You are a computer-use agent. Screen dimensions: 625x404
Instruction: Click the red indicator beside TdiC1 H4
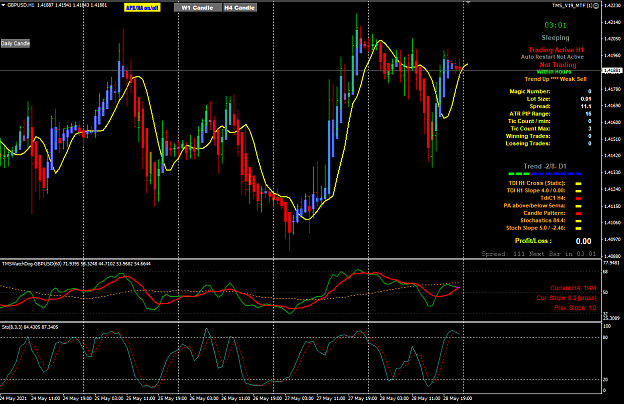(578, 198)
